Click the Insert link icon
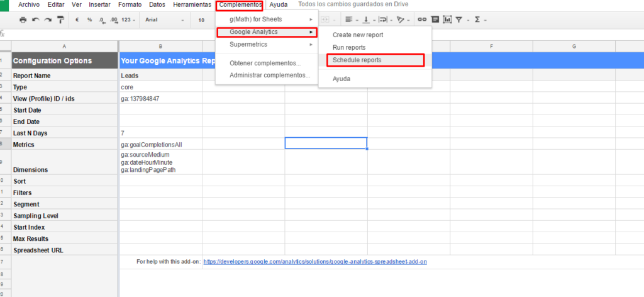The height and width of the screenshot is (297, 644). tap(422, 20)
